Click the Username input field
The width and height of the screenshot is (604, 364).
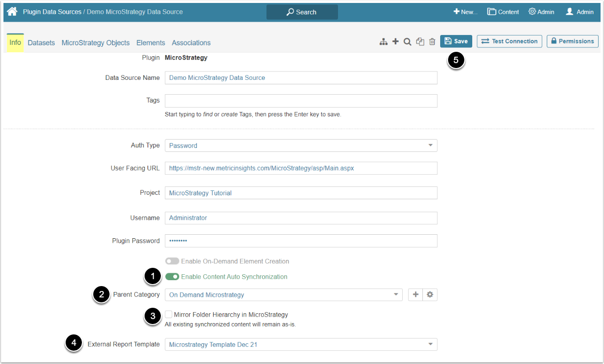coord(301,218)
